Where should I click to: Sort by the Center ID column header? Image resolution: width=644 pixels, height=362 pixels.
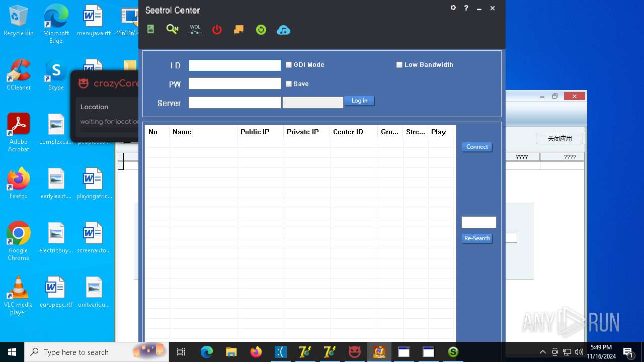click(x=354, y=132)
